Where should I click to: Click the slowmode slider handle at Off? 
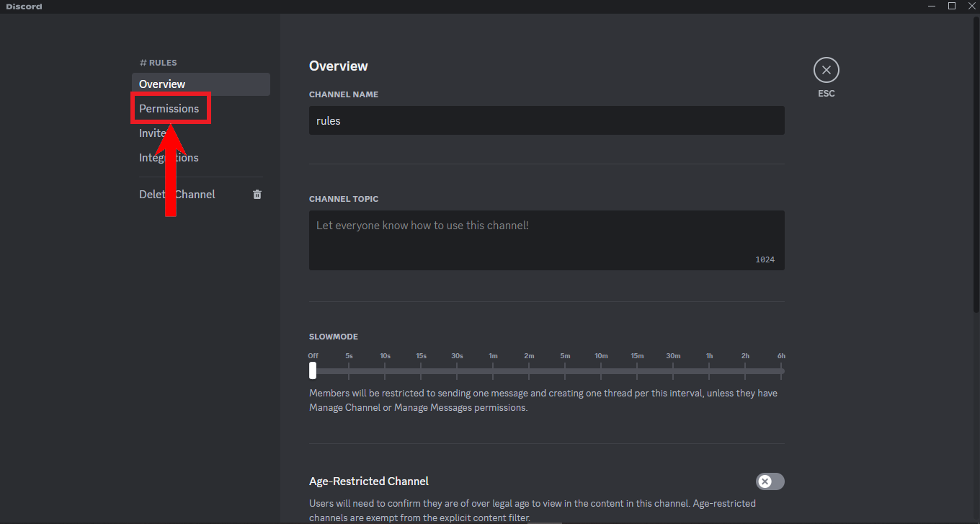tap(313, 370)
